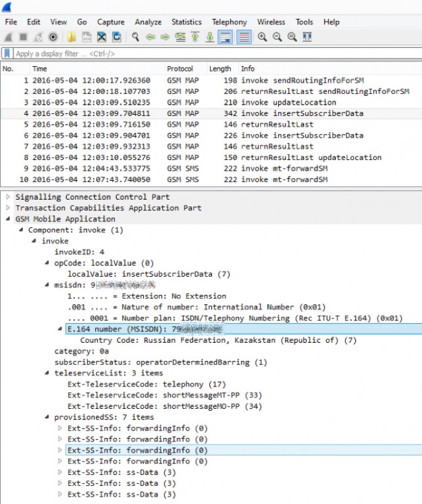The height and width of the screenshot is (504, 422).
Task: Open the Analyze menu
Action: [147, 22]
